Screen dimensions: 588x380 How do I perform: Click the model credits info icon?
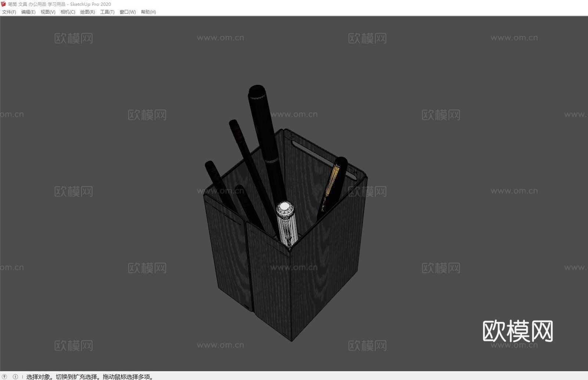[x=15, y=376]
